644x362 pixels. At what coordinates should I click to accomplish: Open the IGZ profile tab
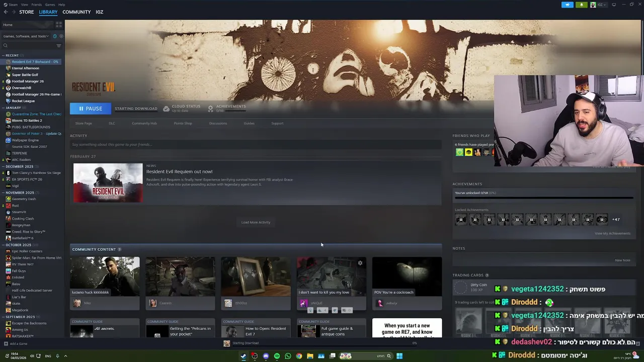[x=99, y=12]
